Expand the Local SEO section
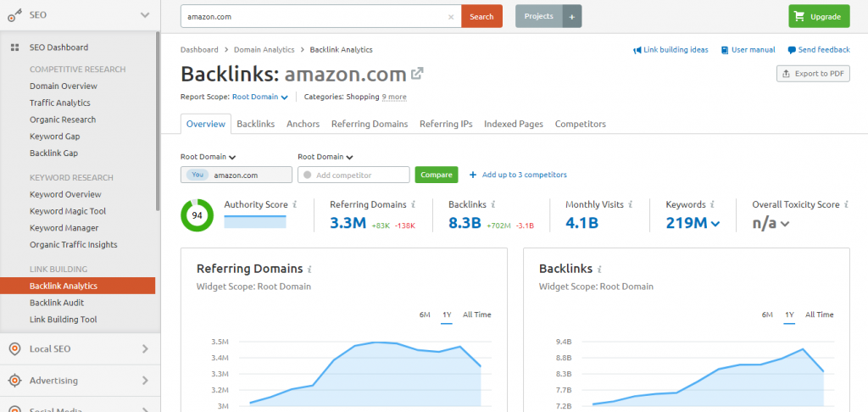This screenshot has height=412, width=868. [146, 349]
